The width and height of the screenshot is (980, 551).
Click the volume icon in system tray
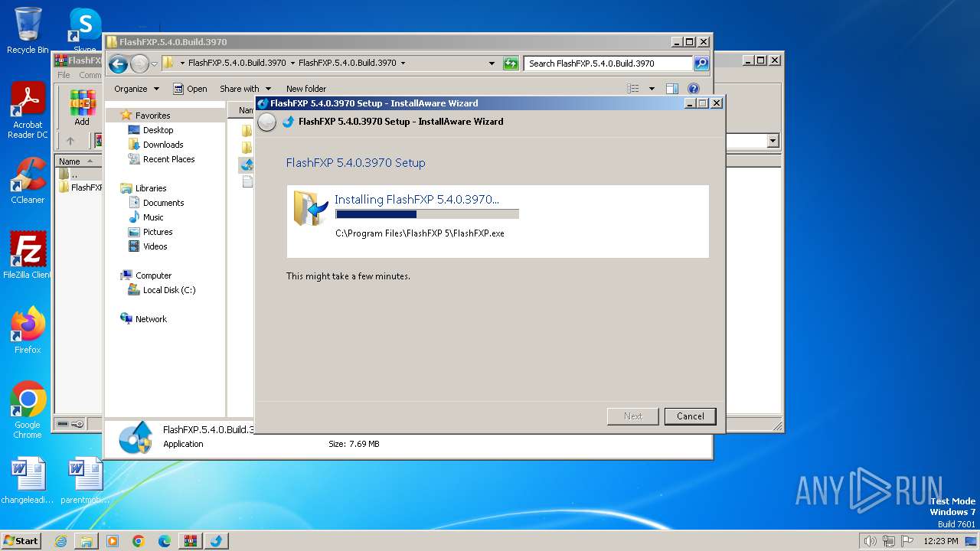870,541
